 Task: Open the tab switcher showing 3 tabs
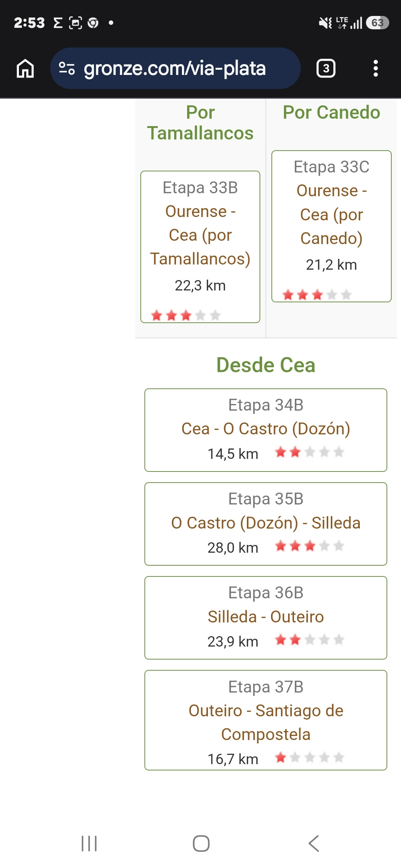(x=326, y=69)
